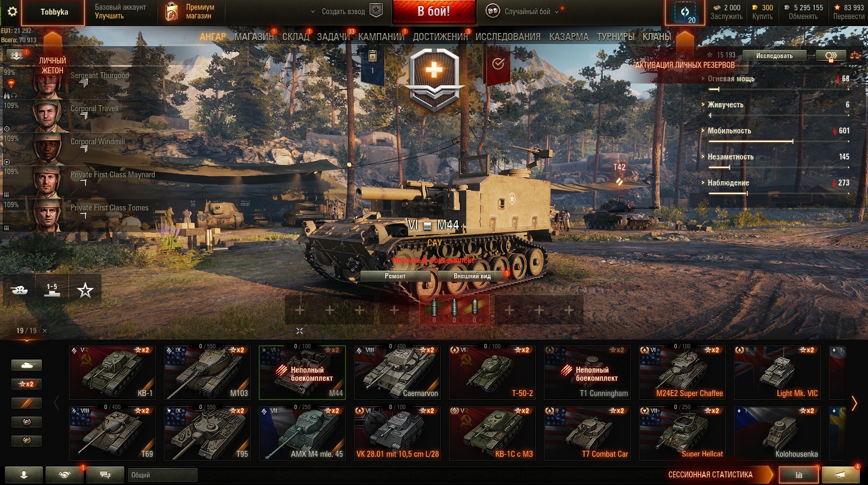The image size is (868, 485).
Task: Select the Caernarvon tank thumbnail
Action: [x=397, y=373]
